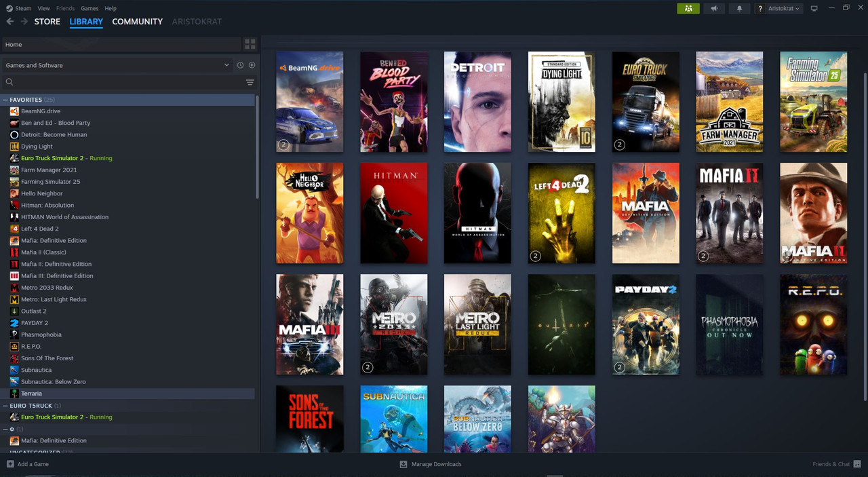Click the ready-to-play filter icon
This screenshot has width=868, height=477.
point(252,65)
